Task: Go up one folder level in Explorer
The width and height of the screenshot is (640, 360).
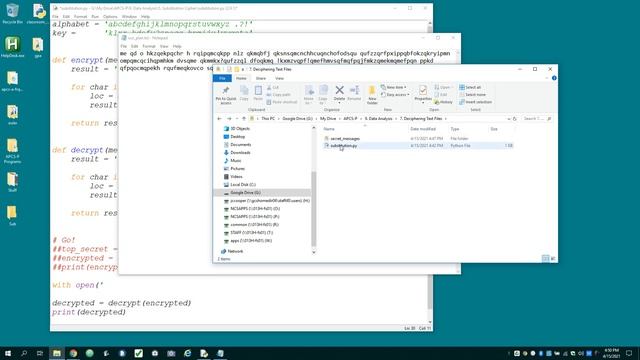Action: coord(244,119)
